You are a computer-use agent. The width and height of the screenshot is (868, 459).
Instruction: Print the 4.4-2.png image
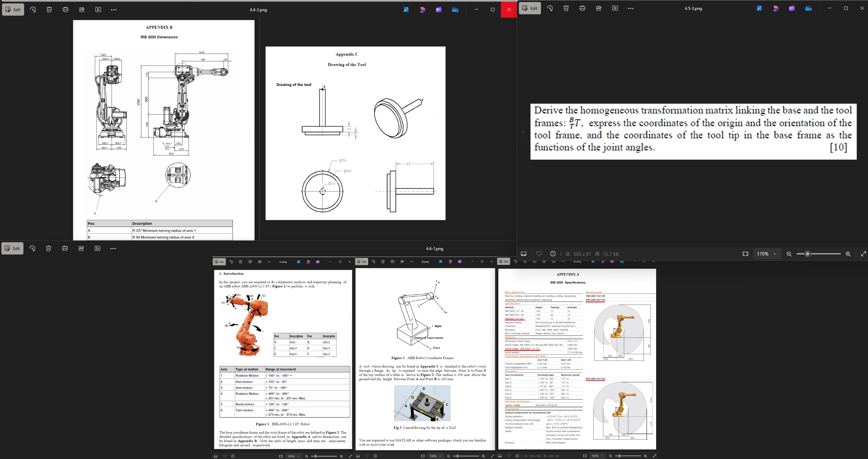tap(66, 10)
